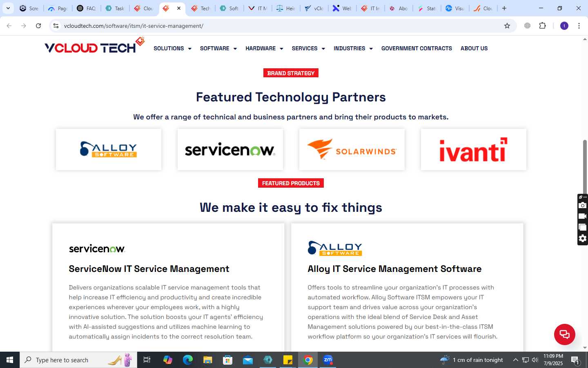Image resolution: width=588 pixels, height=368 pixels.
Task: Click the Alloy Software logo in product card
Action: [x=335, y=248]
